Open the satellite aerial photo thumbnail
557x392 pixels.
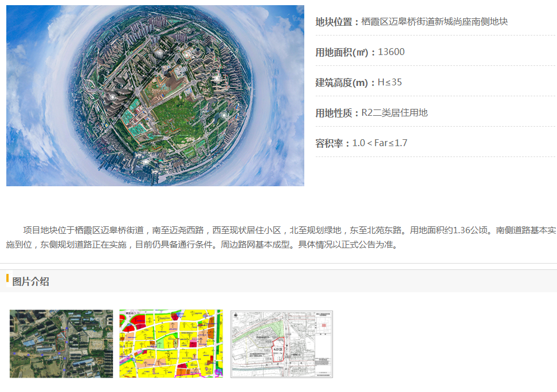pyautogui.click(x=61, y=344)
